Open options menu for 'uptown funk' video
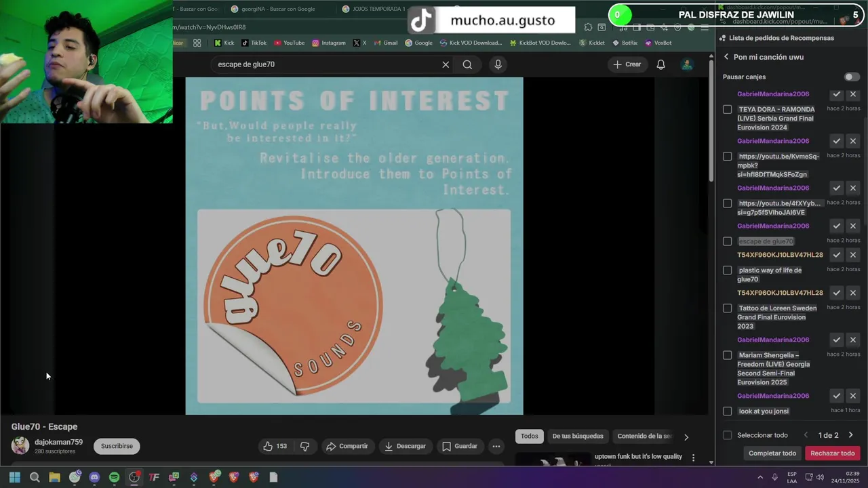 (693, 458)
